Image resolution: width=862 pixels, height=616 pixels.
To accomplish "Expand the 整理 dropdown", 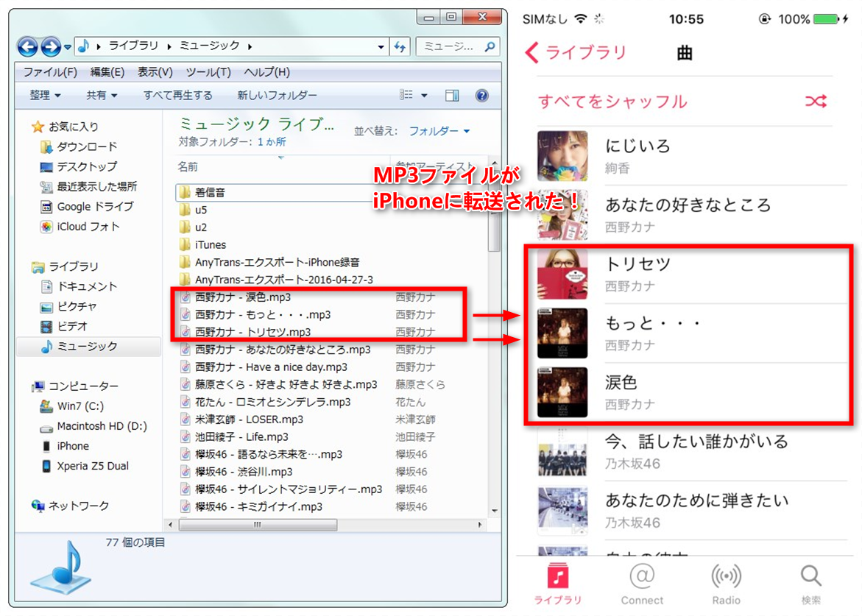I will click(x=45, y=95).
